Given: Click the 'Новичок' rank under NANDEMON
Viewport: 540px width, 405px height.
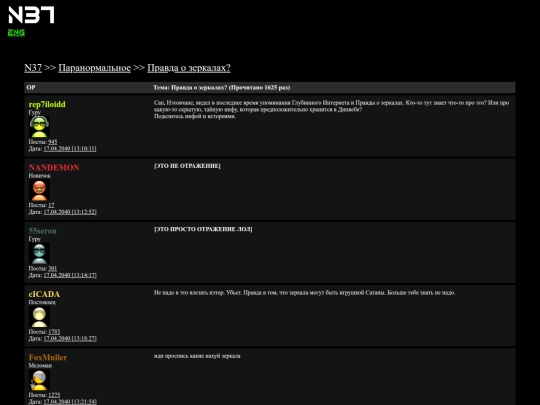Looking at the screenshot, I should point(40,176).
